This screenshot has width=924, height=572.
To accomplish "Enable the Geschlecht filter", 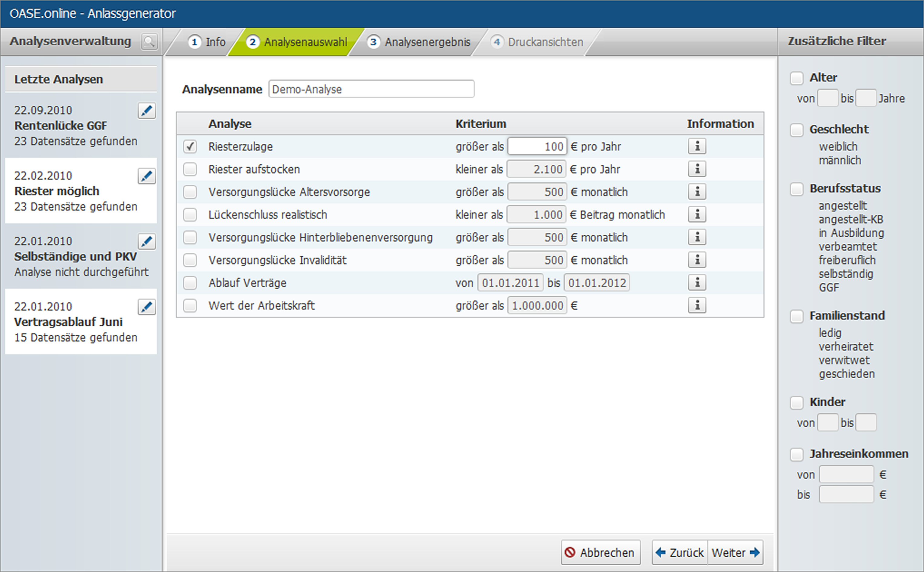I will click(x=796, y=130).
